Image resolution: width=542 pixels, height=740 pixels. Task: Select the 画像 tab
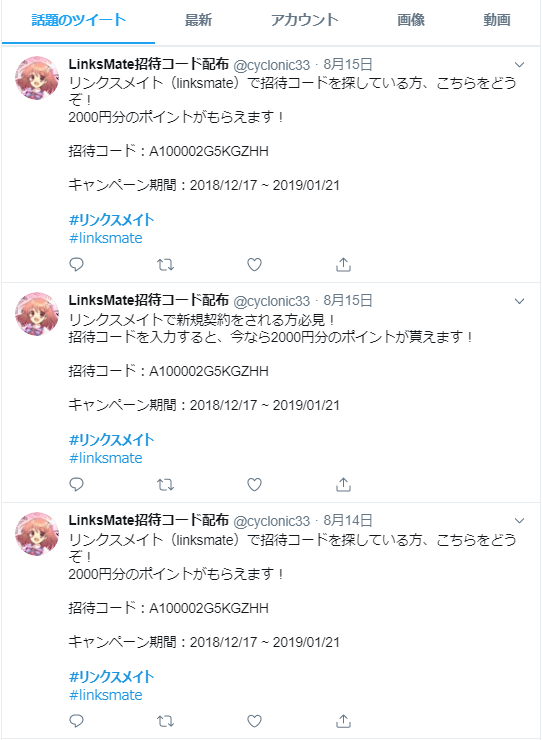pos(411,20)
